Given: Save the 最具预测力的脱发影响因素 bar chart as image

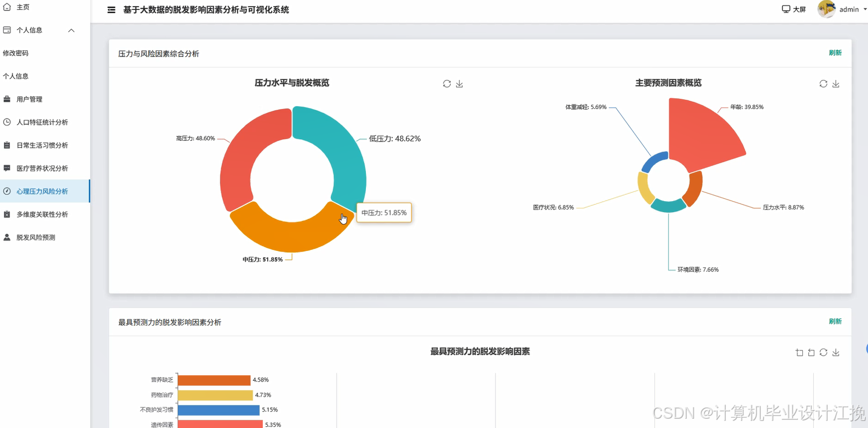Looking at the screenshot, I should [836, 352].
